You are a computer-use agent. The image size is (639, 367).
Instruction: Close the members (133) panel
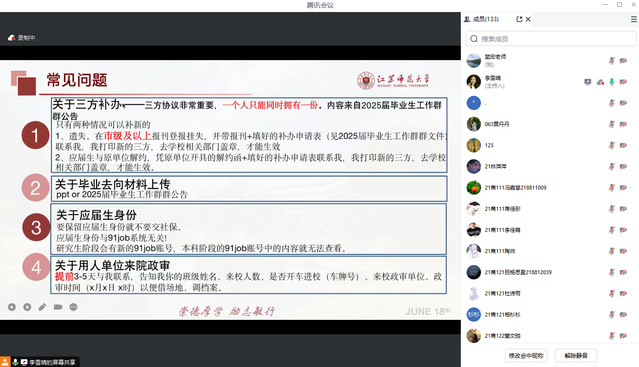coord(528,19)
